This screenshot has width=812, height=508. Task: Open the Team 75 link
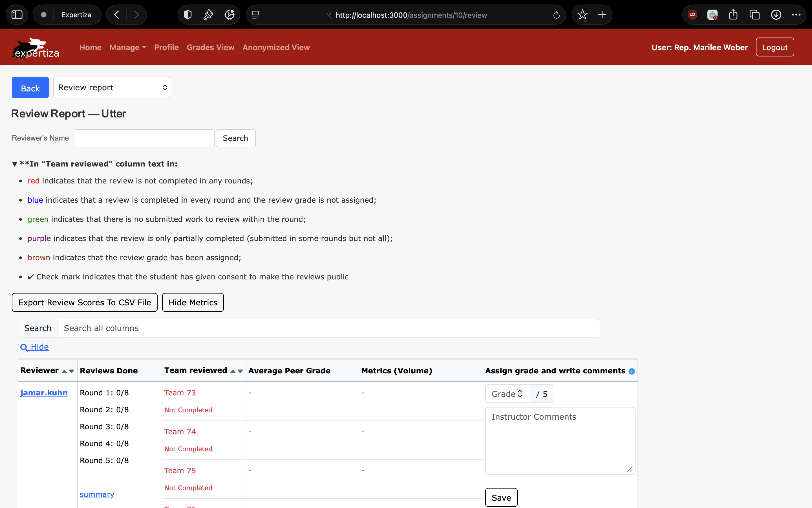[180, 471]
